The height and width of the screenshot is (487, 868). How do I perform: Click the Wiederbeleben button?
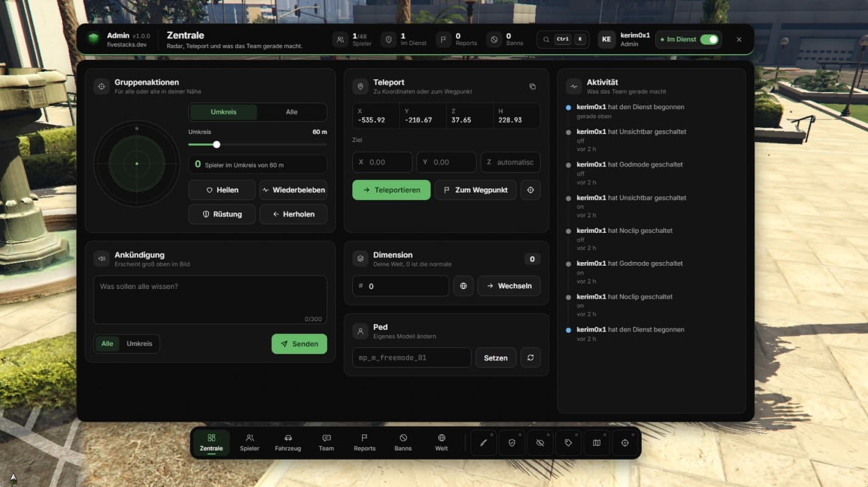293,190
